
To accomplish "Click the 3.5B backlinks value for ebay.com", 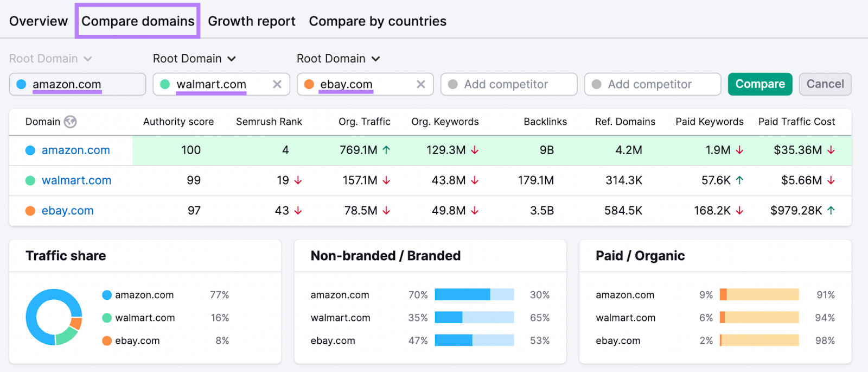I will [x=542, y=211].
